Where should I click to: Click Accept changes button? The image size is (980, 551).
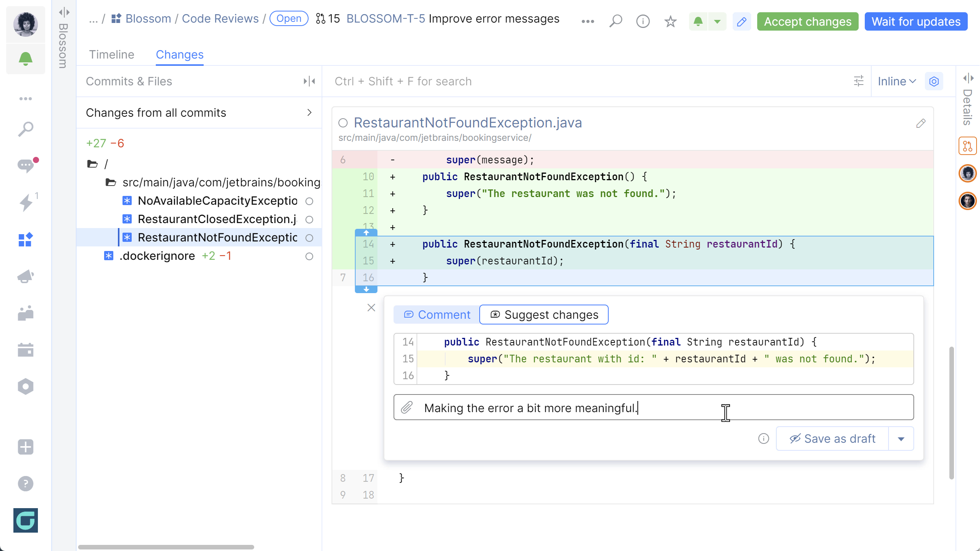coord(808,21)
